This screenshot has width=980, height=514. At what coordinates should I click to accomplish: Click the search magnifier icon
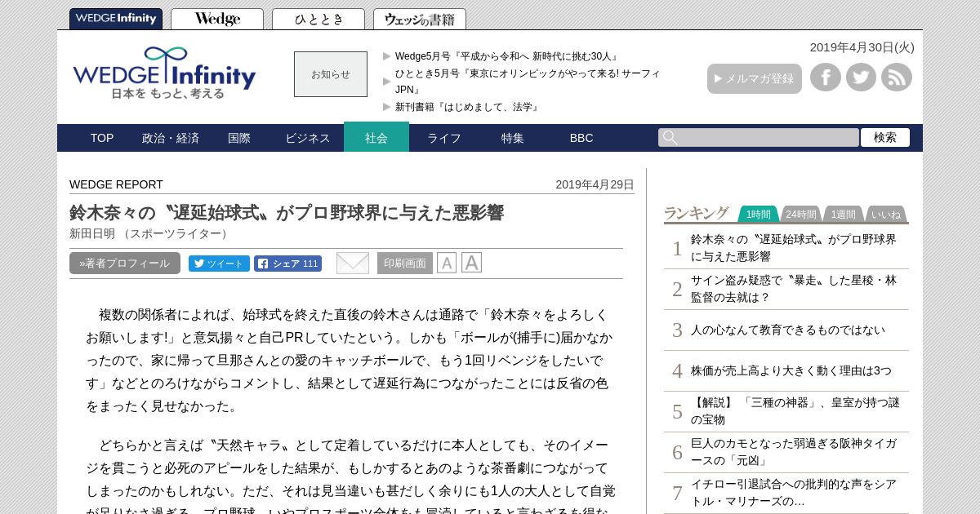(x=670, y=138)
